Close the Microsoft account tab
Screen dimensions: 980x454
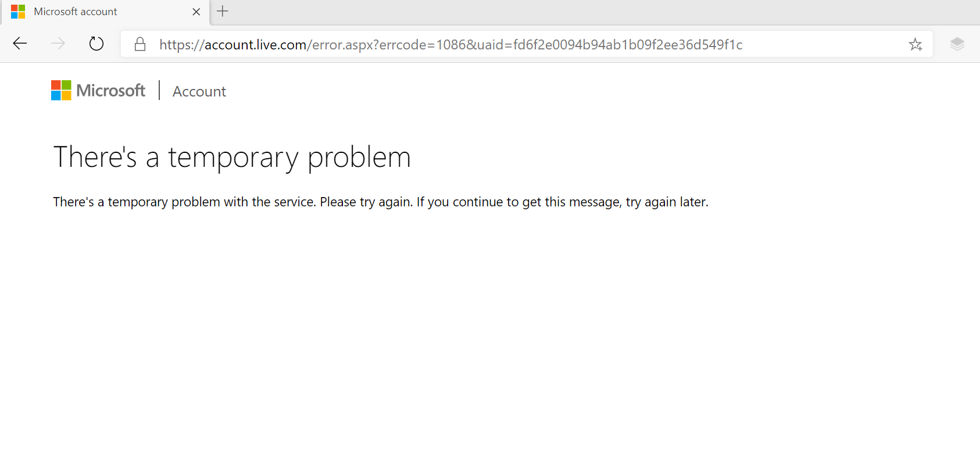[x=196, y=12]
